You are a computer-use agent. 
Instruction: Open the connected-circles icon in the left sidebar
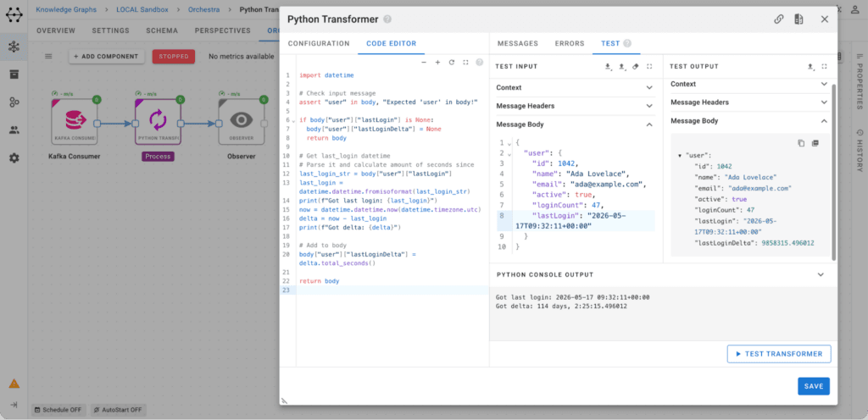tap(14, 102)
